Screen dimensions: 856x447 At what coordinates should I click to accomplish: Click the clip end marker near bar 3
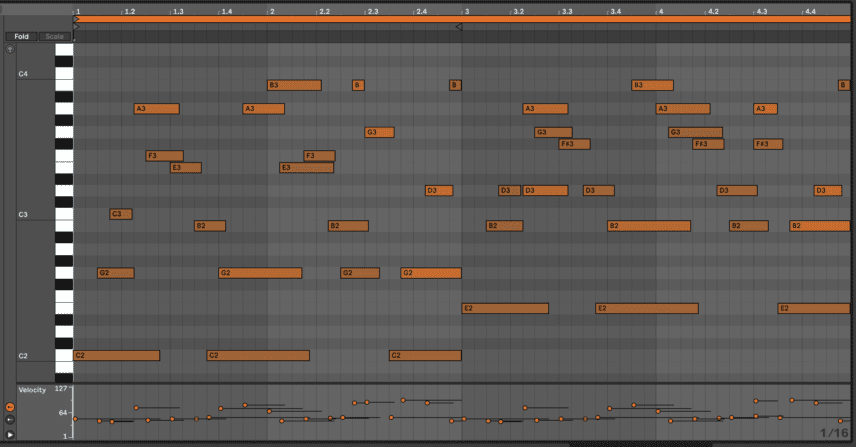[x=459, y=27]
